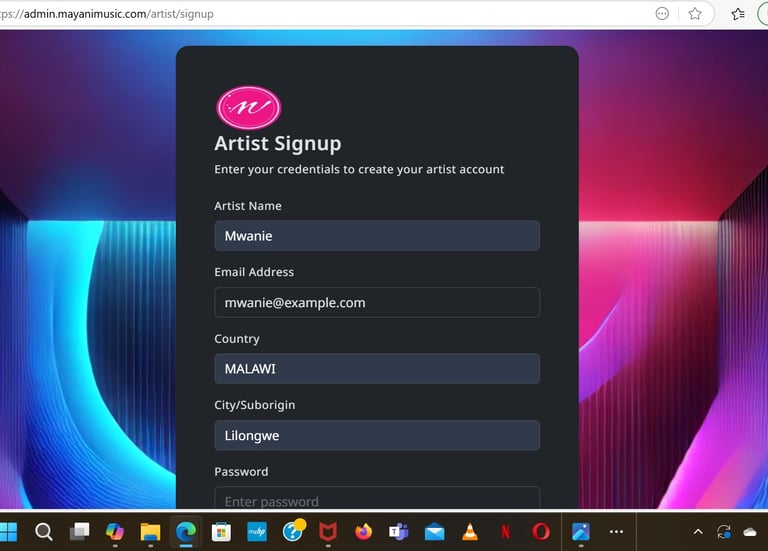Click the pink Mayani Music logo
This screenshot has width=768, height=551.
[x=249, y=107]
